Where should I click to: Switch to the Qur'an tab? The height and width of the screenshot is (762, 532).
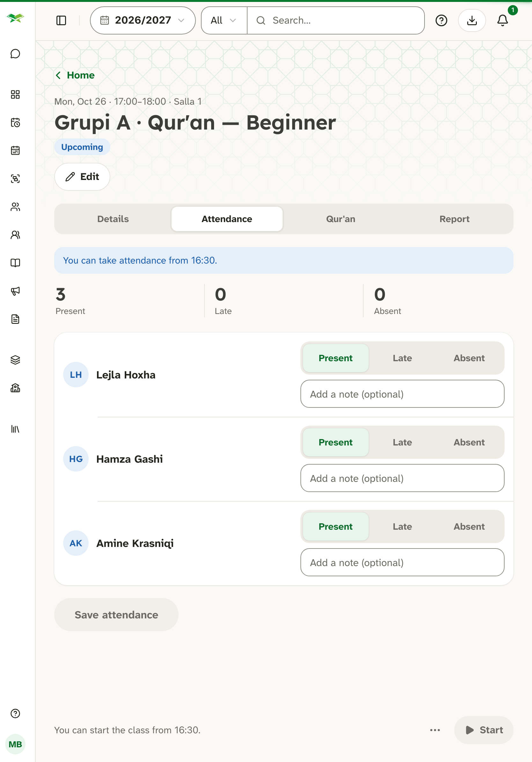point(341,219)
